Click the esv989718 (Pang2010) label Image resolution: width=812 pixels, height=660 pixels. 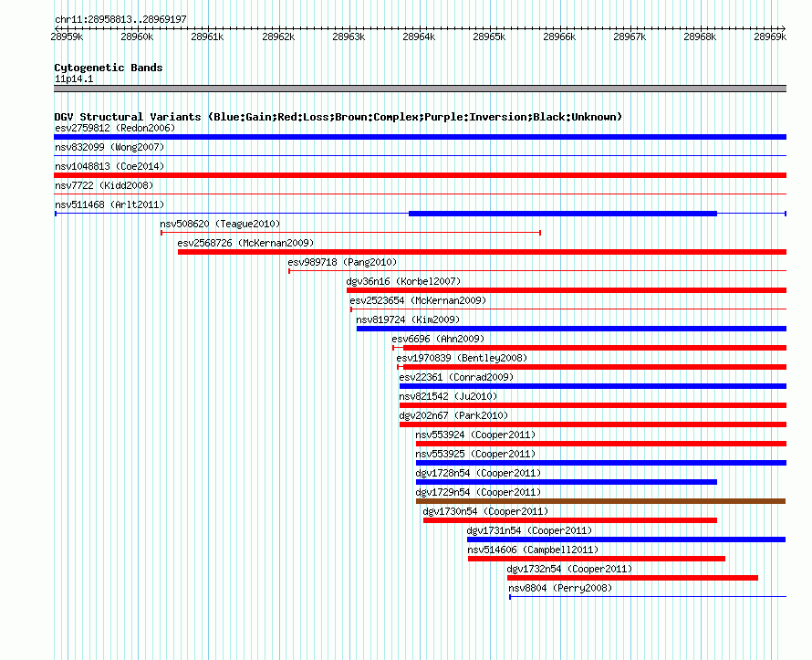[342, 262]
